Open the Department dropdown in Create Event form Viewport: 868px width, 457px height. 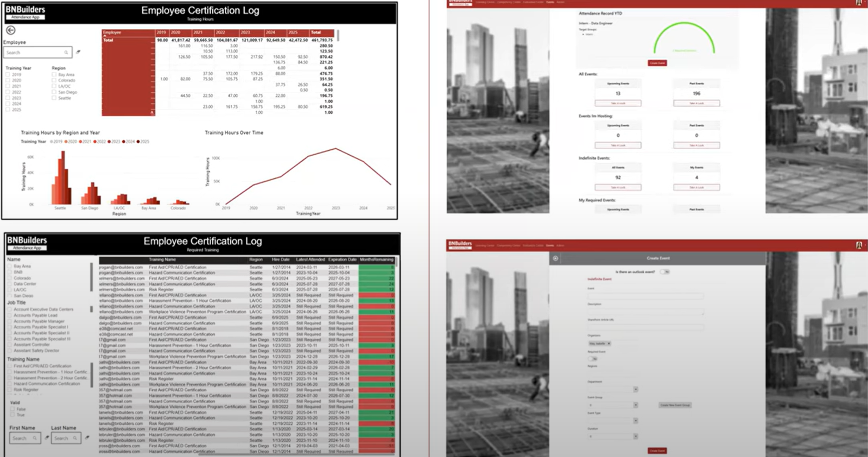pyautogui.click(x=635, y=389)
